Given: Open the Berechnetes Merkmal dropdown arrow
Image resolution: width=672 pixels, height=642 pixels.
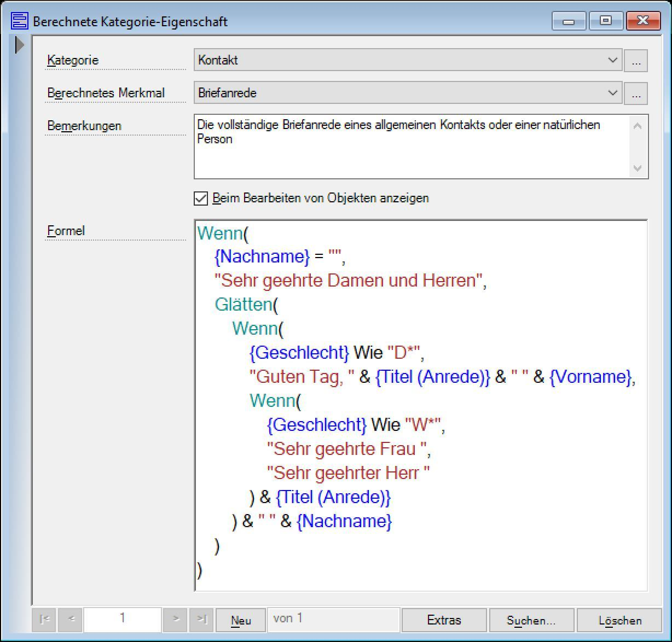Looking at the screenshot, I should pyautogui.click(x=613, y=93).
